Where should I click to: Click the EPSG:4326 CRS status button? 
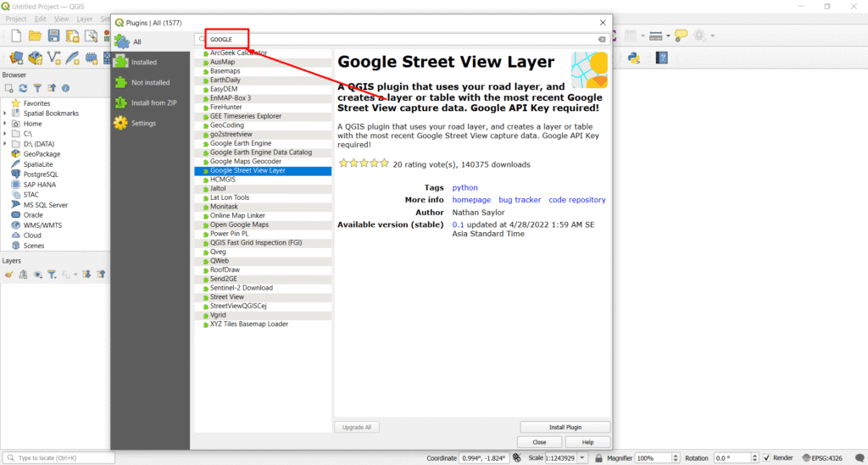(822, 458)
